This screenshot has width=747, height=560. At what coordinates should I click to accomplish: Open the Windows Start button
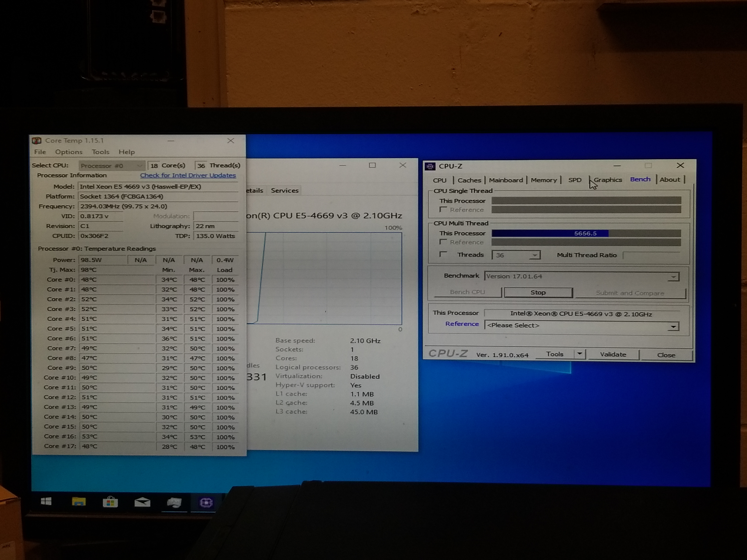pos(46,502)
